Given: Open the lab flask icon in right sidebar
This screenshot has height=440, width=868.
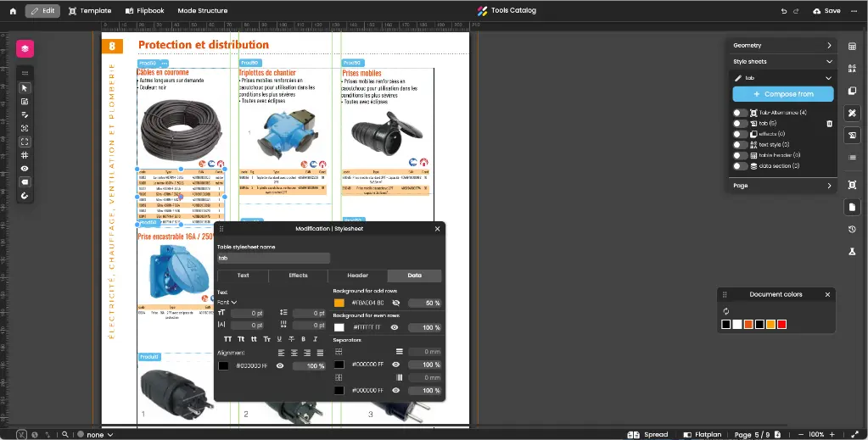Looking at the screenshot, I should [x=852, y=251].
